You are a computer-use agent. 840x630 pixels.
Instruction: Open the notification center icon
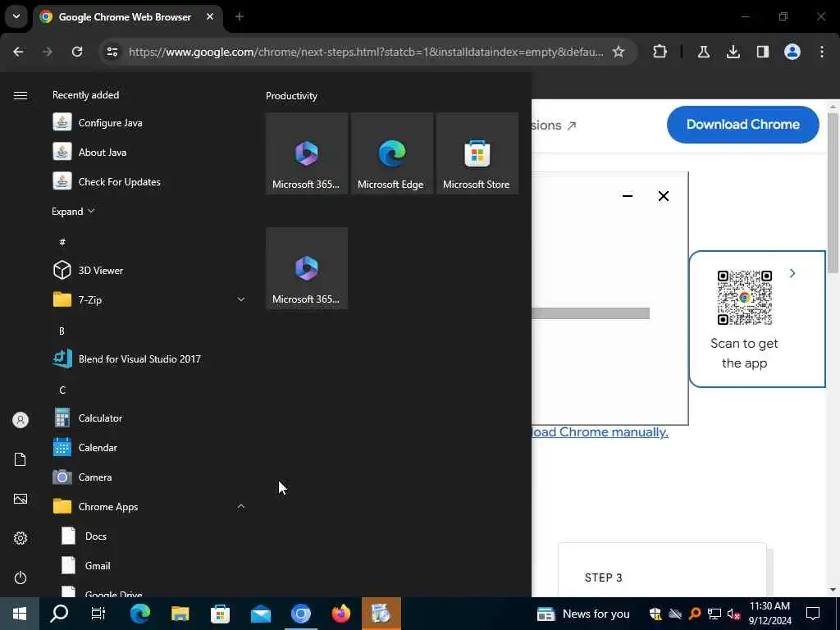(x=813, y=614)
